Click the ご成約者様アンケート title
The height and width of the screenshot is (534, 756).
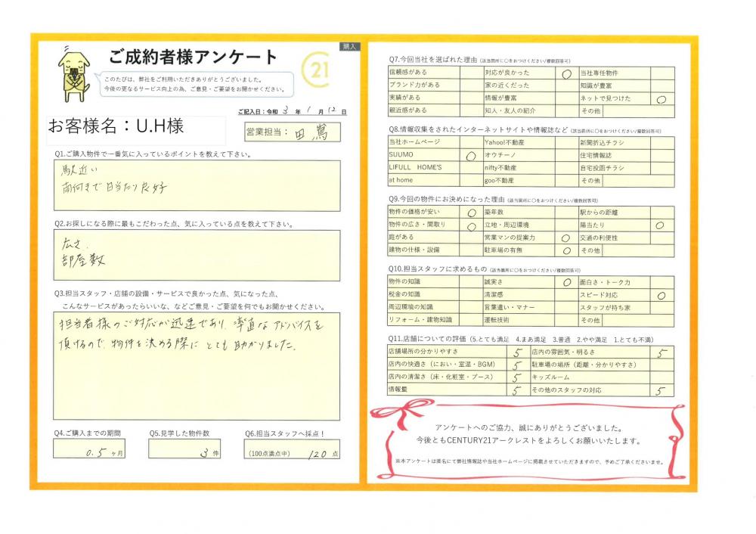193,57
